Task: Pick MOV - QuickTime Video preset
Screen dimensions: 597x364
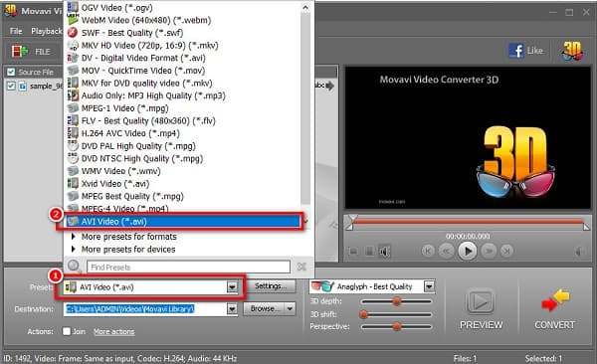Action: pos(143,71)
